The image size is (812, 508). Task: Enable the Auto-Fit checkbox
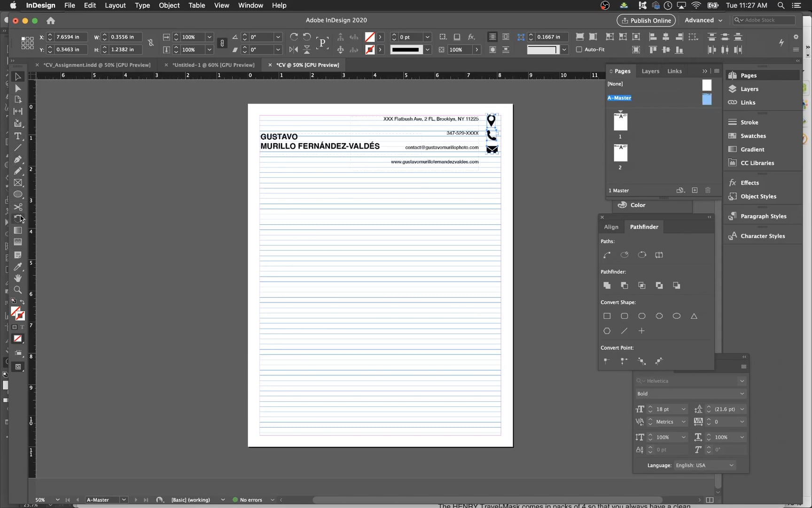pyautogui.click(x=579, y=49)
